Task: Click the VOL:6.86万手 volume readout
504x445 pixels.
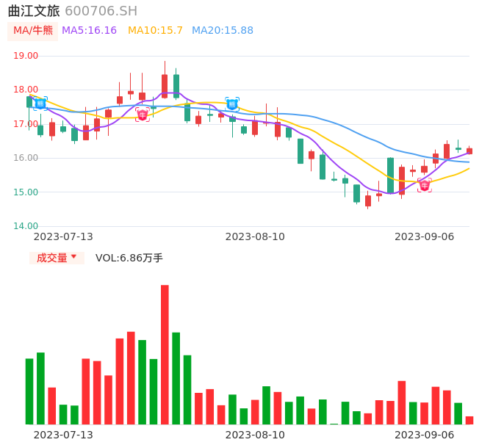Action: (x=129, y=258)
